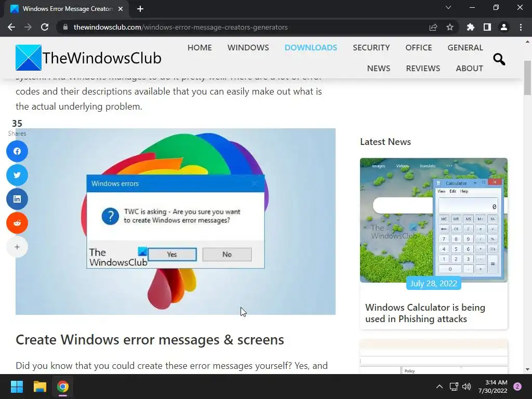
Task: Open the volume tray icon
Action: tap(467, 387)
